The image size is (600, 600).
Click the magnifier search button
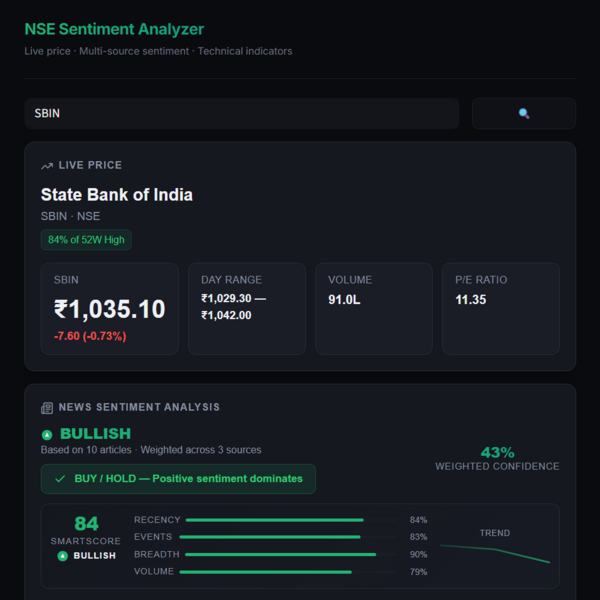(x=523, y=113)
